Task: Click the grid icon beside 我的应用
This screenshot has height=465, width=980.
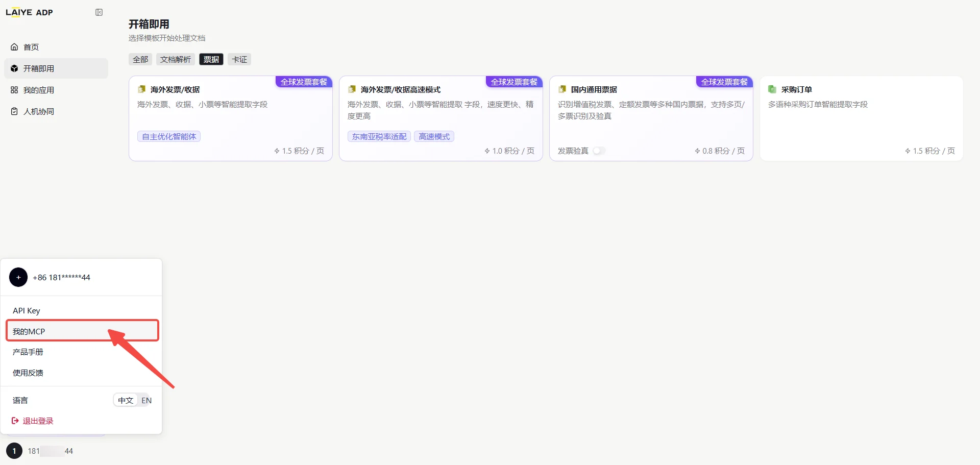Action: [14, 90]
